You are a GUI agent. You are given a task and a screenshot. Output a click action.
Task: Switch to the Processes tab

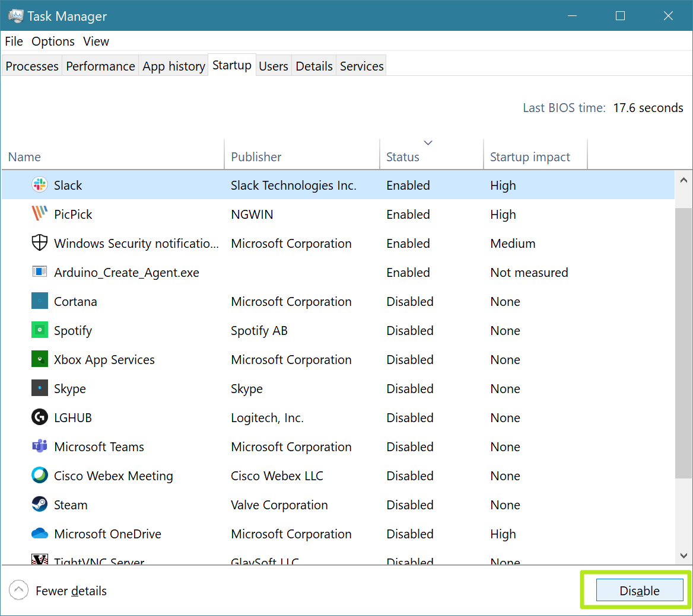pos(31,66)
